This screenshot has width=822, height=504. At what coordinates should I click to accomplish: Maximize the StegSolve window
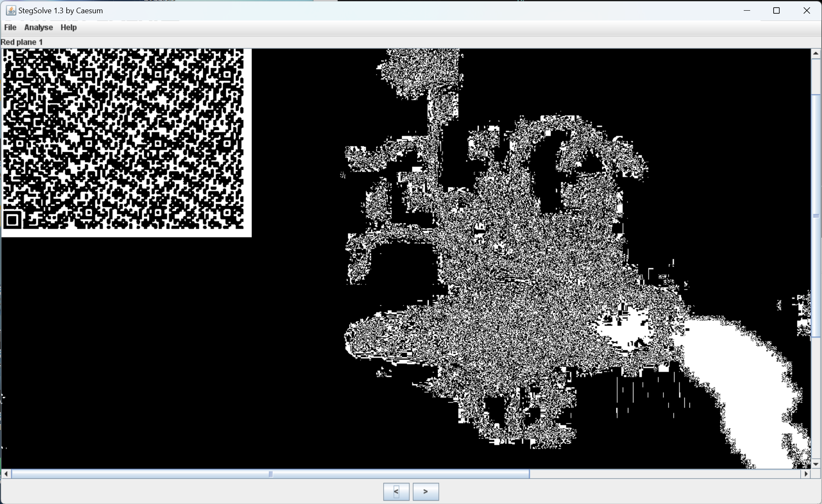tap(777, 10)
